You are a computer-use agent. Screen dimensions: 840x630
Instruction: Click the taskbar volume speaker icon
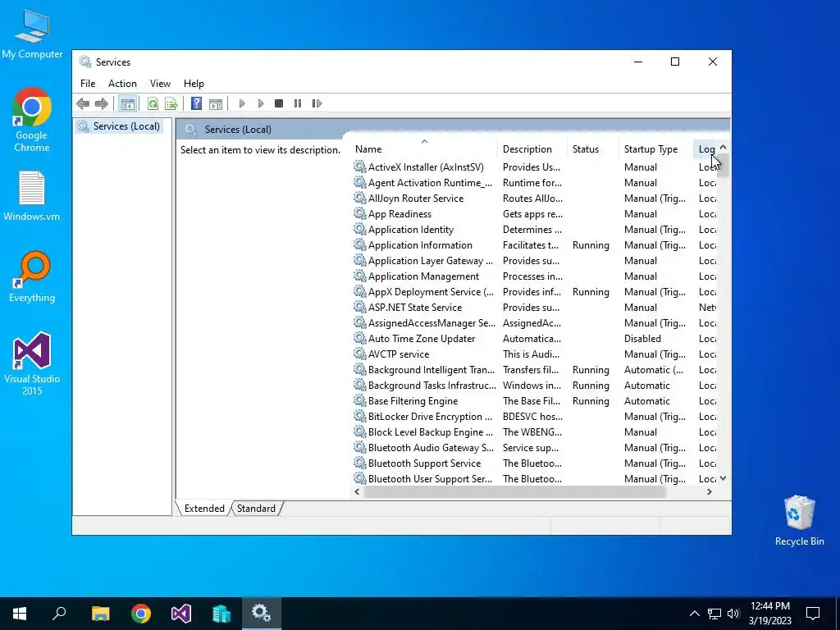point(733,614)
